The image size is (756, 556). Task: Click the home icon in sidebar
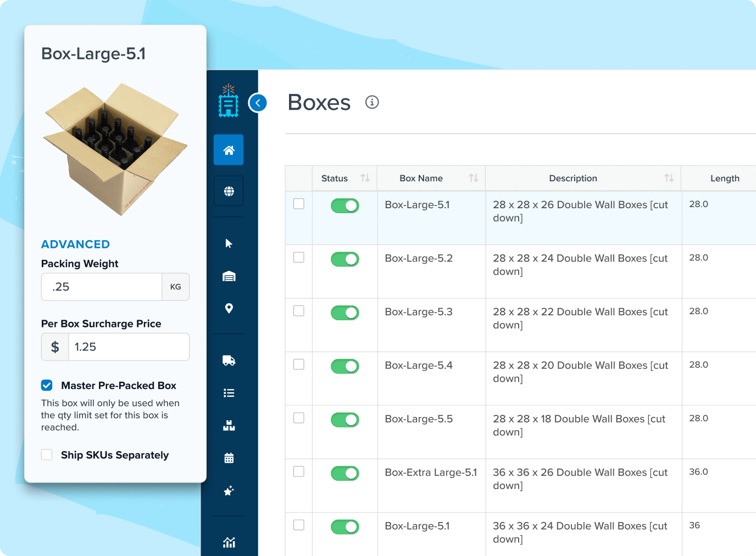(x=229, y=150)
